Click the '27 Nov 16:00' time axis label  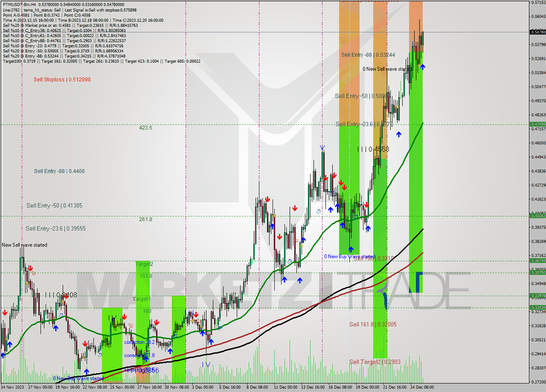149,387
